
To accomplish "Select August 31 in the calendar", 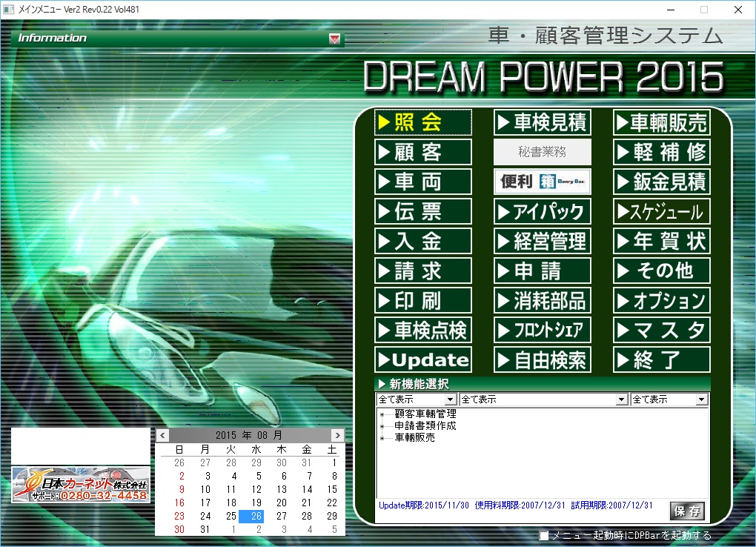I will 205,529.
